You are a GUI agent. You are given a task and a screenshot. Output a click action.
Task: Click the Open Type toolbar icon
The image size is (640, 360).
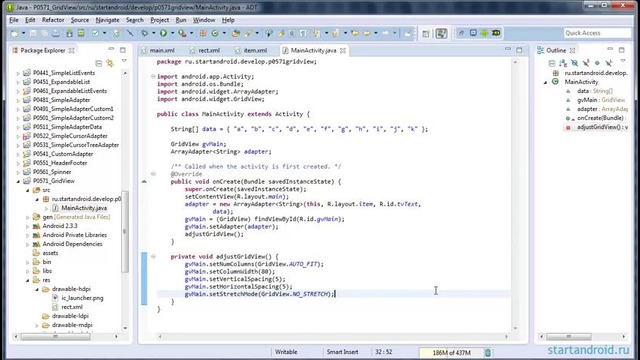coord(236,33)
